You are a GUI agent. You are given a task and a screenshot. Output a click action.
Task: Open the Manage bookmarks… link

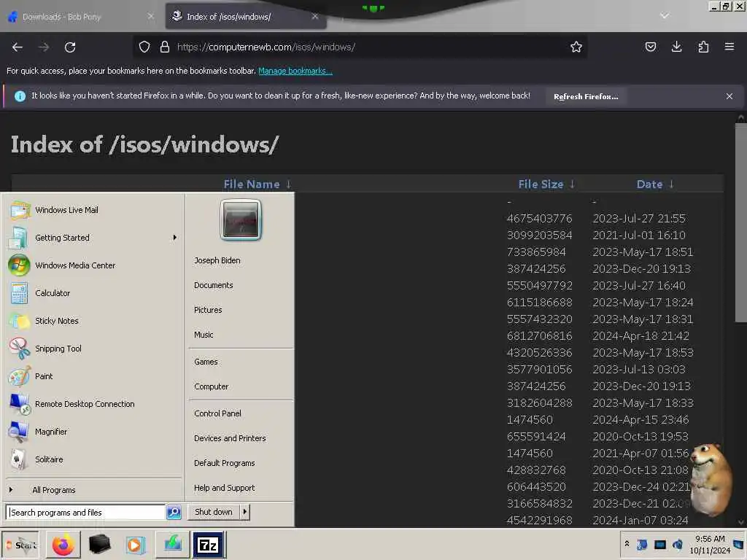pos(295,71)
